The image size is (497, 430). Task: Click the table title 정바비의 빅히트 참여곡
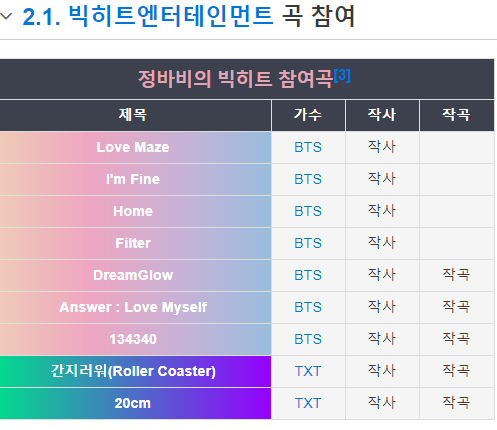tap(235, 79)
